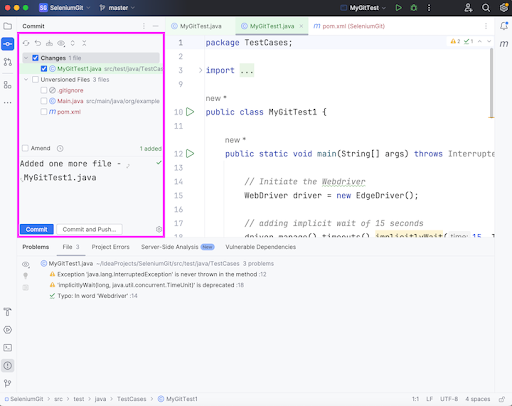Click the Refresh changes icon
The width and height of the screenshot is (512, 406).
coord(26,43)
